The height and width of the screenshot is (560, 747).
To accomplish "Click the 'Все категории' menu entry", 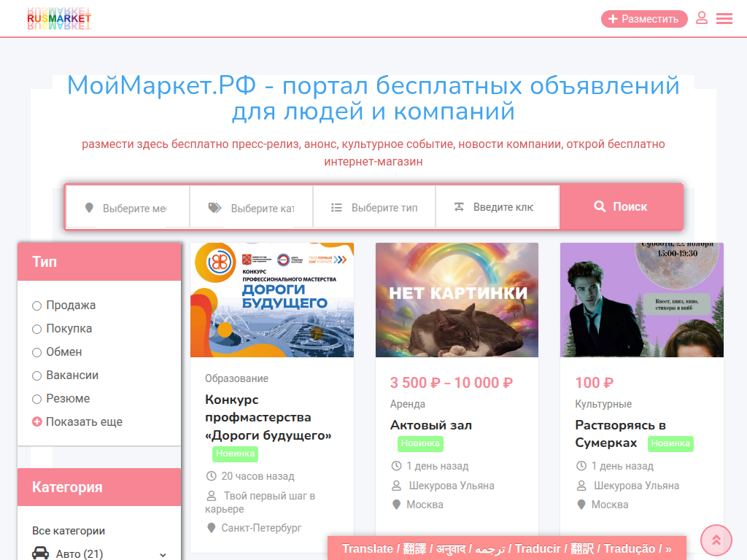I will 57,530.
